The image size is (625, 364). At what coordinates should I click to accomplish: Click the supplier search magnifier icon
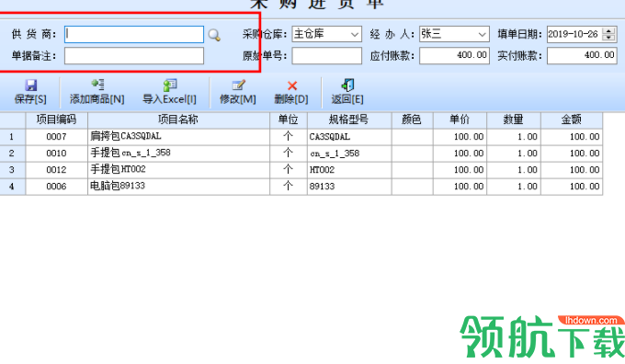click(x=214, y=35)
